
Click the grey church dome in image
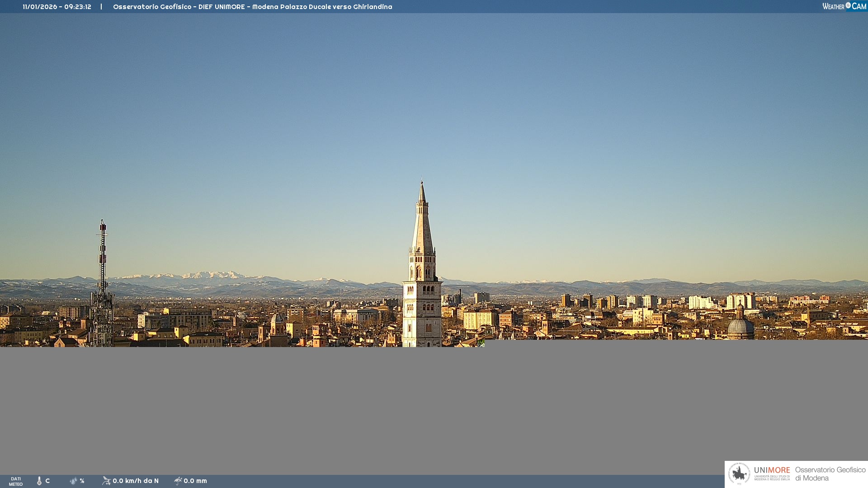(x=741, y=327)
